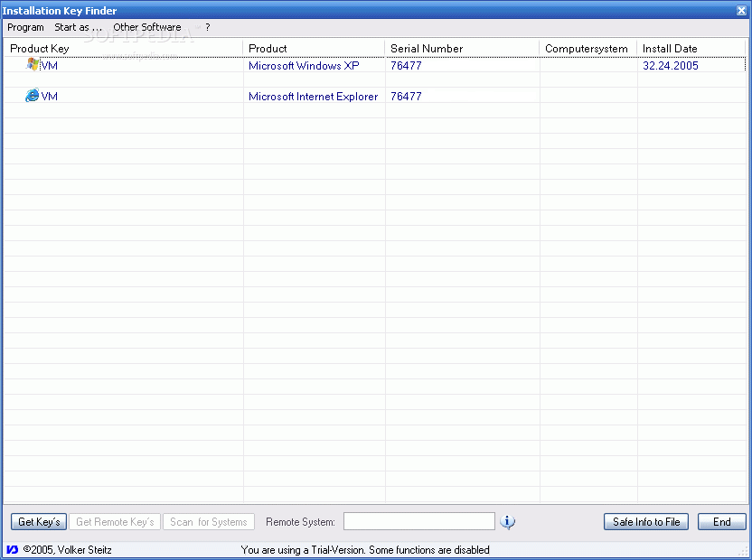Click VM key text in Windows XP row
The height and width of the screenshot is (560, 752).
click(50, 66)
